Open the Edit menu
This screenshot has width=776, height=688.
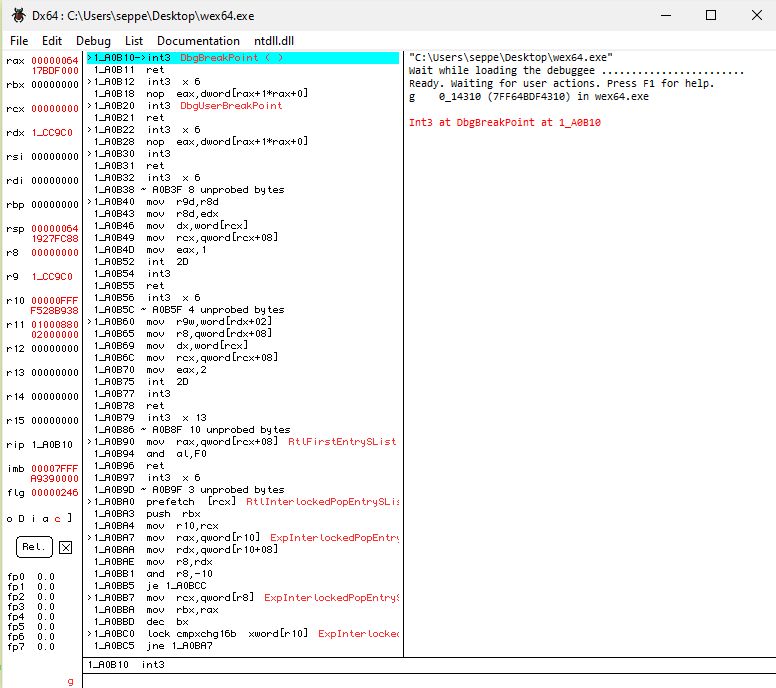[52, 41]
